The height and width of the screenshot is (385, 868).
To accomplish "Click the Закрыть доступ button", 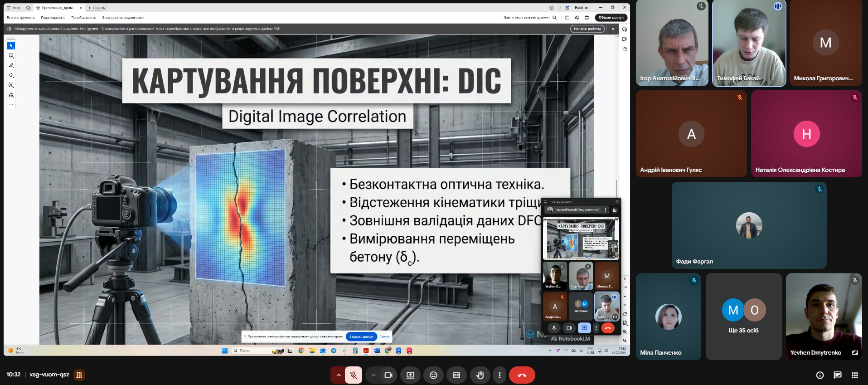I will click(x=361, y=336).
